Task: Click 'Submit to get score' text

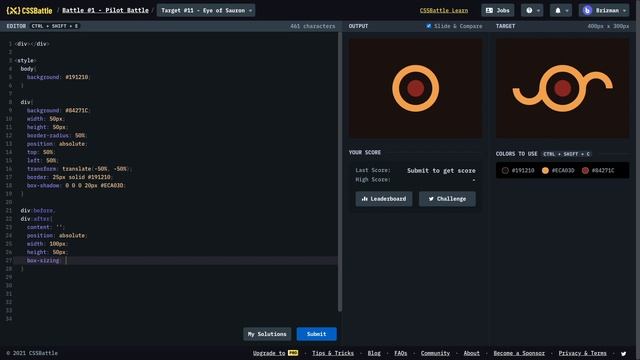Action: (441, 170)
